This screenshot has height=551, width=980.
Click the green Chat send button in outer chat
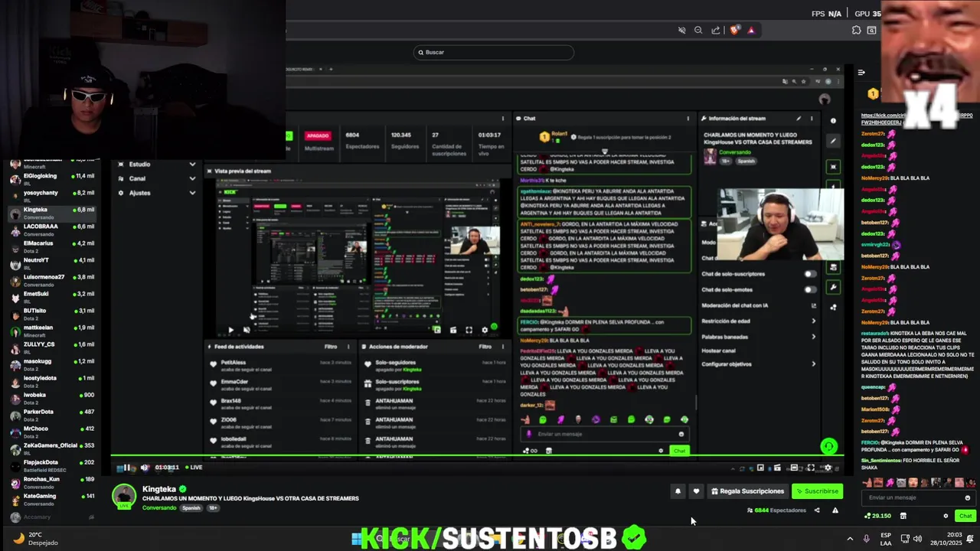[965, 516]
